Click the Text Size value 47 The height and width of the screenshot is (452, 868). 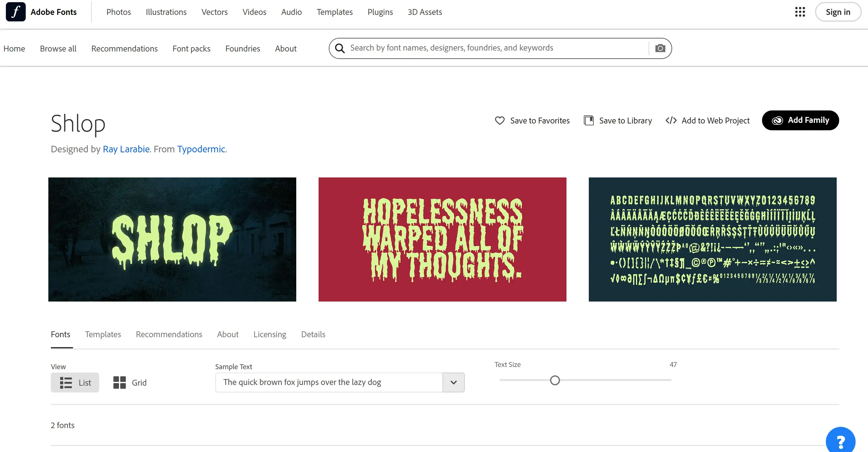[x=673, y=365]
